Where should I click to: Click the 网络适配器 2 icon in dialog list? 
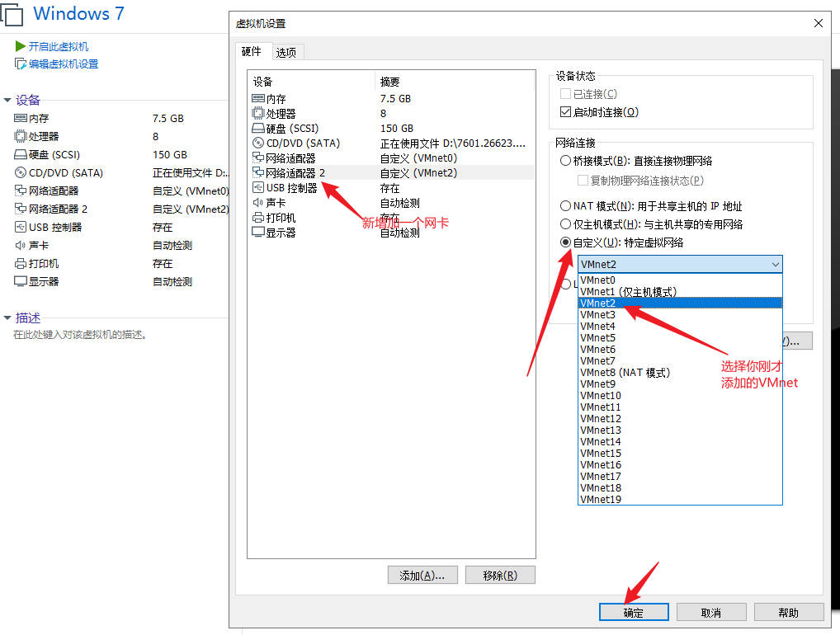point(257,172)
